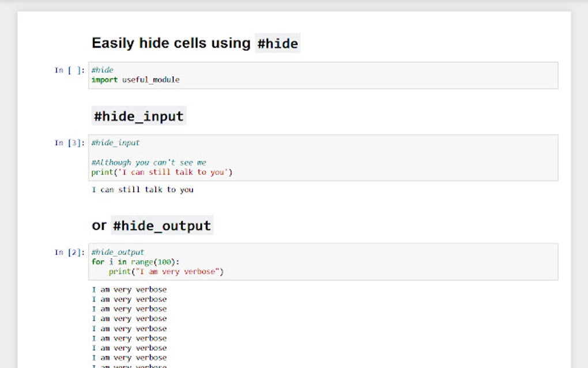Click 'useful_module' in the first code cell
Image resolution: width=588 pixels, height=368 pixels.
[150, 80]
